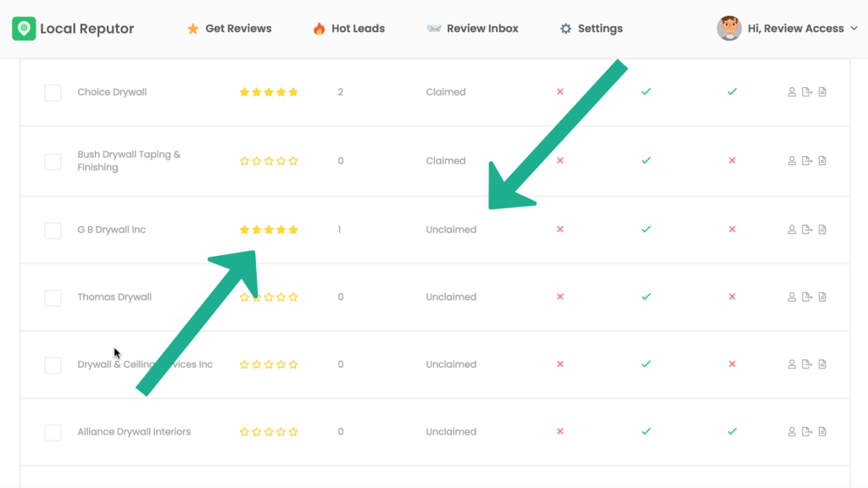Click the person icon for Alliance Drywall Interiors
Screen dimensions: 868x488
[x=793, y=432]
